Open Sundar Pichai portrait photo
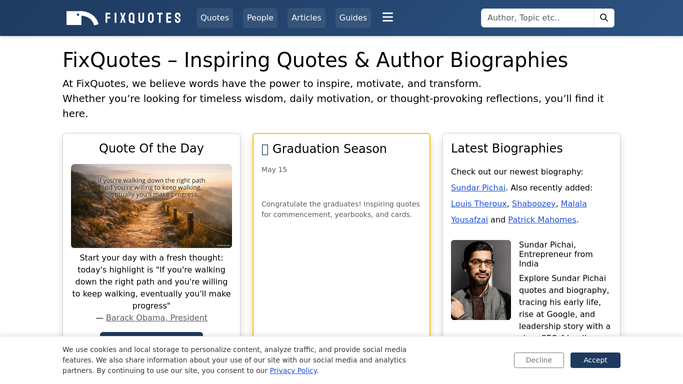Image resolution: width=683 pixels, height=384 pixels. point(481,280)
